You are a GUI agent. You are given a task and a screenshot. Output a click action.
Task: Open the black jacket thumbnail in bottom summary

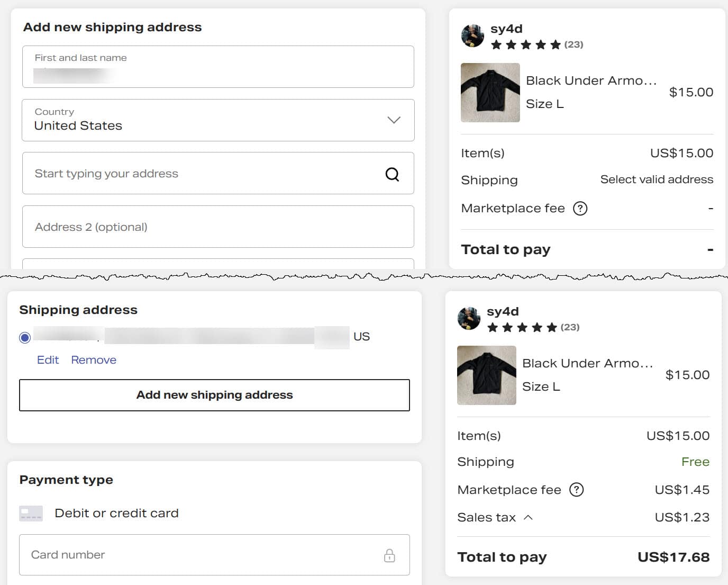coord(487,375)
